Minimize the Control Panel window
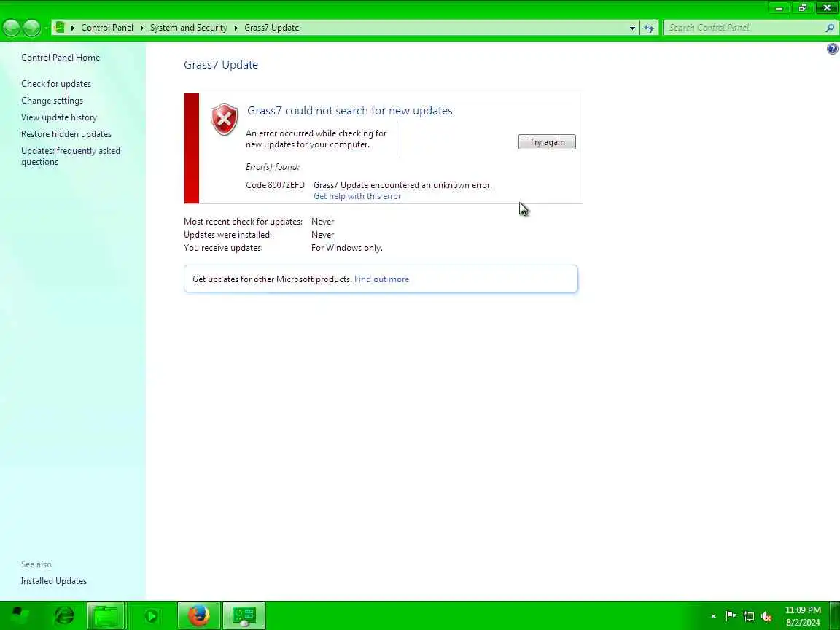 coord(779,7)
